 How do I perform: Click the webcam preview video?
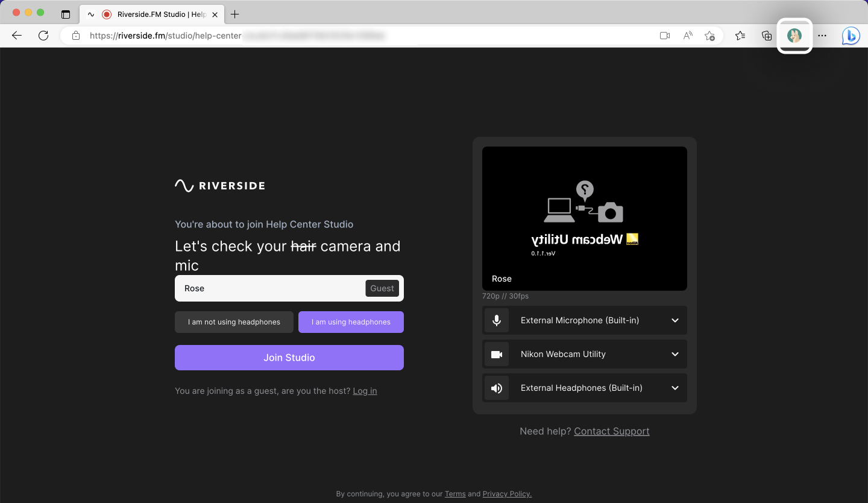tap(585, 218)
